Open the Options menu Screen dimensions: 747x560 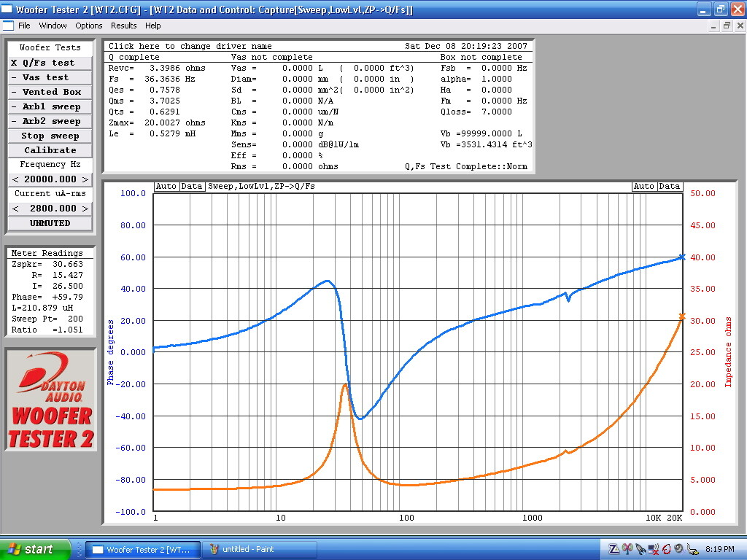tap(88, 26)
